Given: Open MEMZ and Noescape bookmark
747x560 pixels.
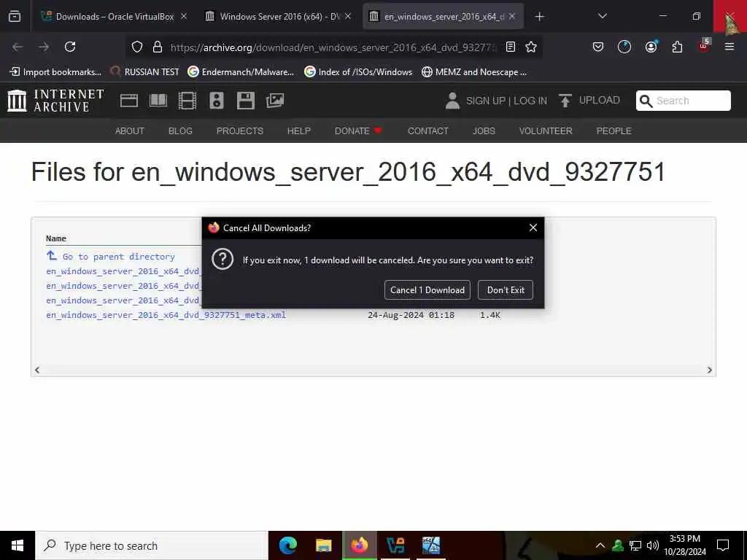Looking at the screenshot, I should pyautogui.click(x=474, y=72).
